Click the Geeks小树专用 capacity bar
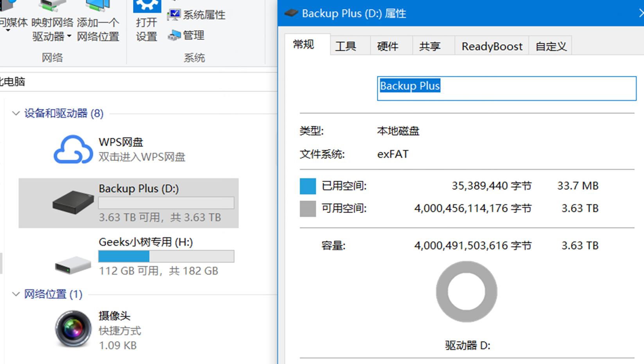644x364 pixels. coord(166,256)
